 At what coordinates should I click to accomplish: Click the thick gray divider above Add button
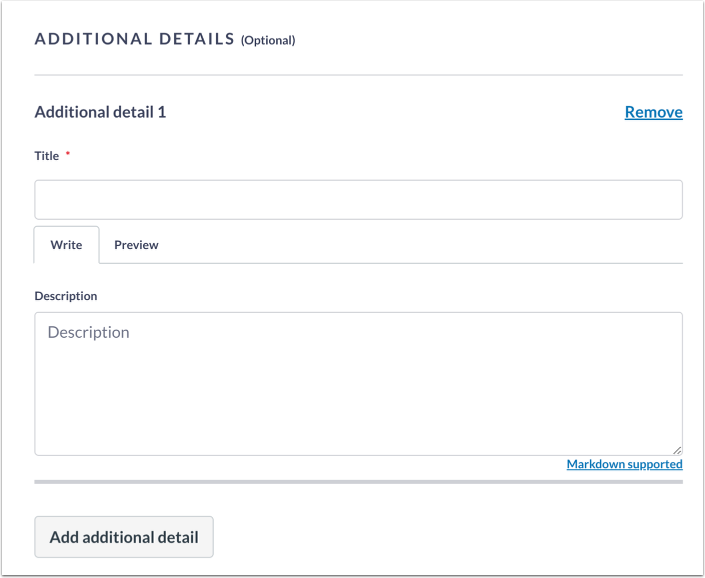358,482
